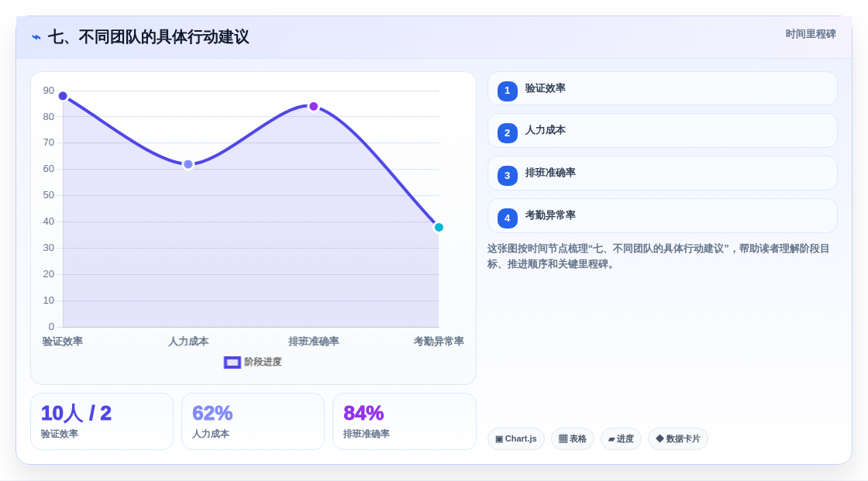Click the numbered badge 3 for 排班准确率
868x481 pixels.
pos(507,176)
